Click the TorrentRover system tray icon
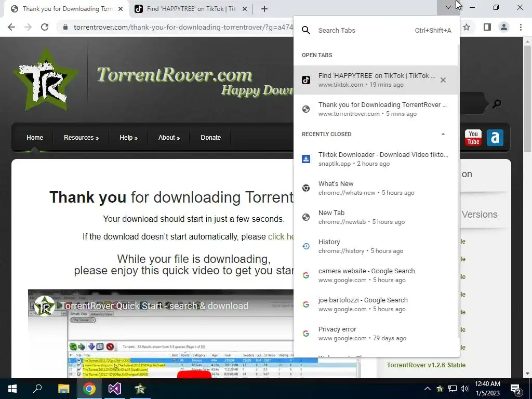The width and height of the screenshot is (532, 399). [x=440, y=389]
